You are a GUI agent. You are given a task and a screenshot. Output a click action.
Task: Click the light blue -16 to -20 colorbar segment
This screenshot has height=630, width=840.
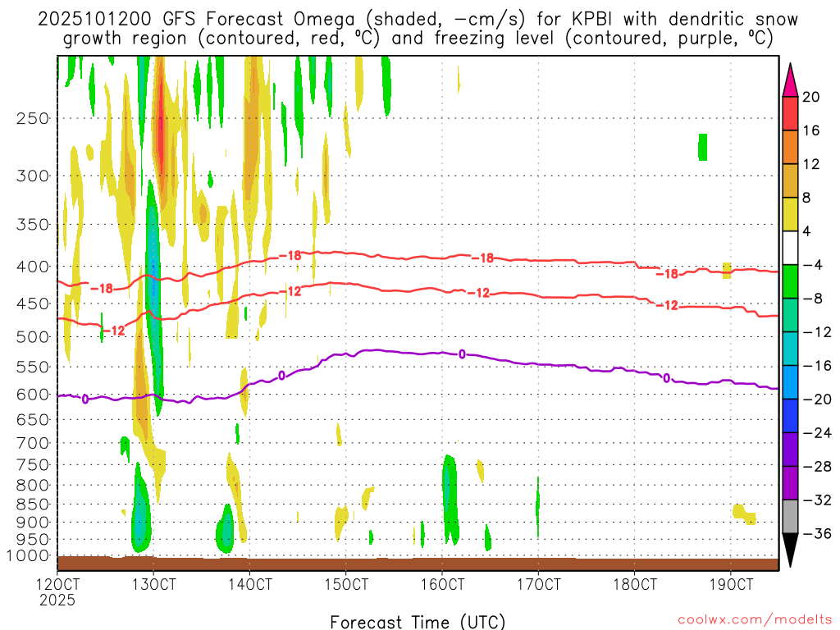coord(790,382)
